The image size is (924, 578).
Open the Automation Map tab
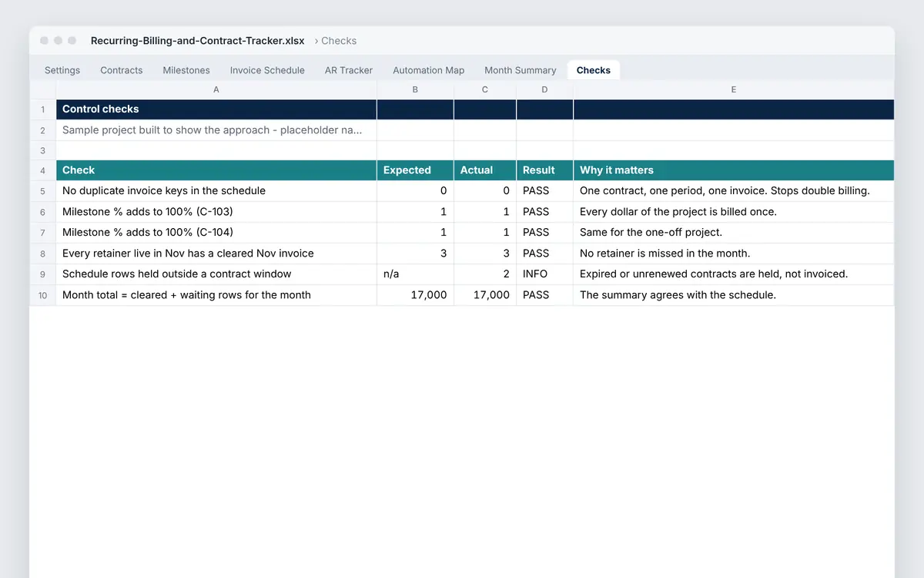click(x=429, y=70)
